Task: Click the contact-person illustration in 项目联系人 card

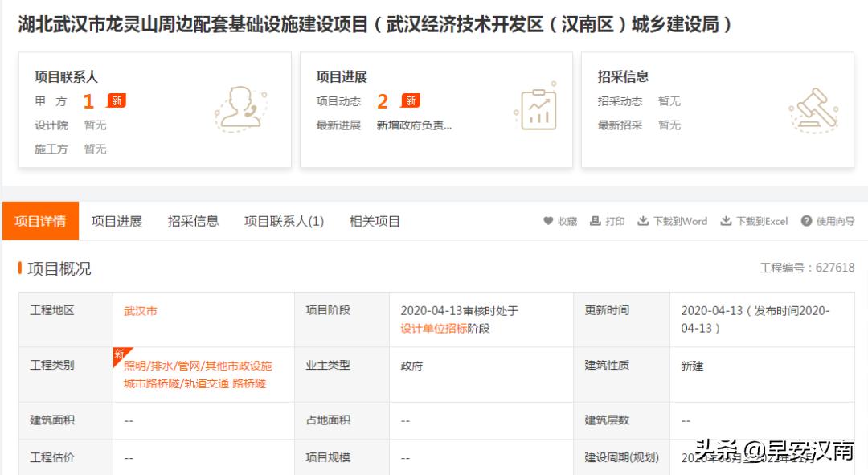Action: (240, 106)
